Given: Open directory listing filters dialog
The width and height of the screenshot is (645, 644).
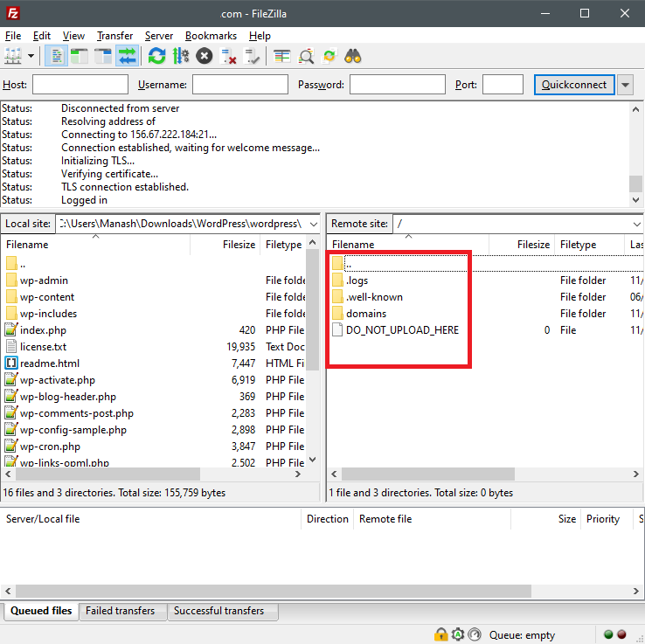Looking at the screenshot, I should [x=281, y=56].
